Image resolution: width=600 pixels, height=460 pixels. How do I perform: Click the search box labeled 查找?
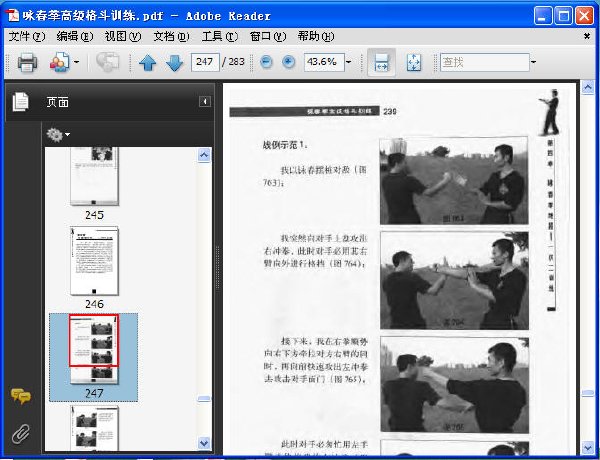484,62
